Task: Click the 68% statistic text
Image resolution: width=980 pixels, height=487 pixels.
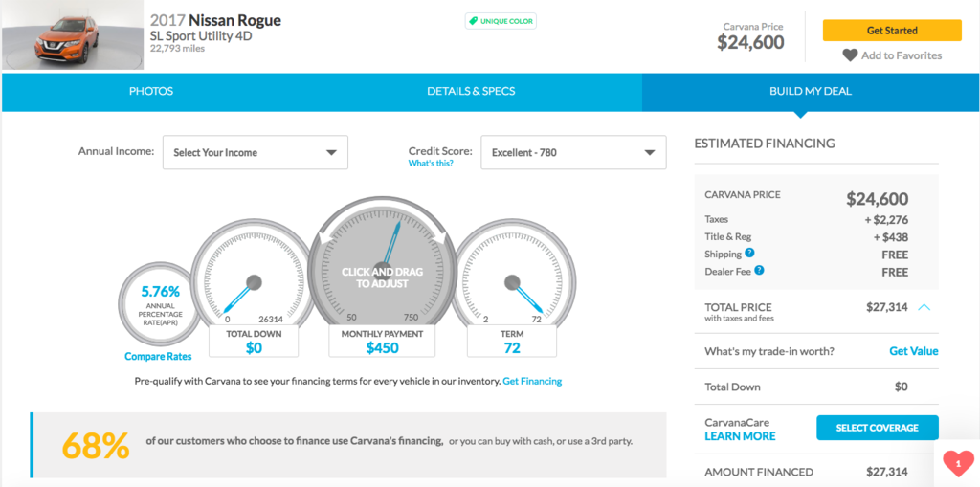Action: coord(96,445)
